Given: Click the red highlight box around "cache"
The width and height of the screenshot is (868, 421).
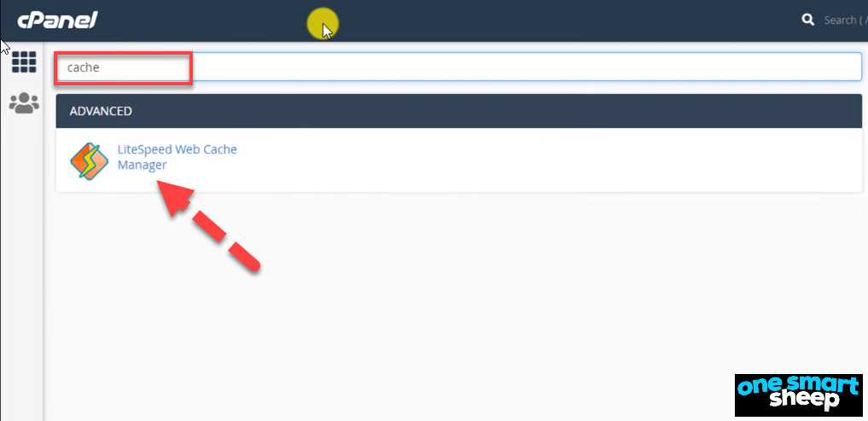Looking at the screenshot, I should tap(124, 68).
